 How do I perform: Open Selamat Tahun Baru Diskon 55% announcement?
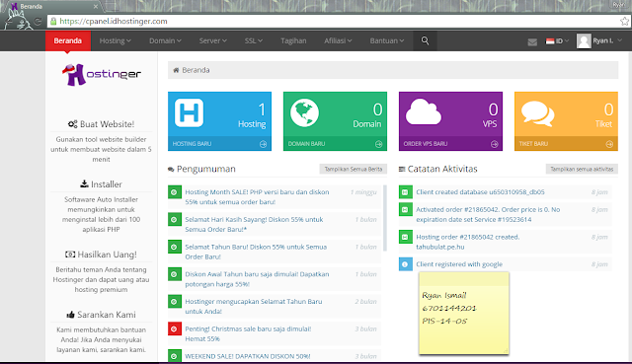[x=256, y=252]
